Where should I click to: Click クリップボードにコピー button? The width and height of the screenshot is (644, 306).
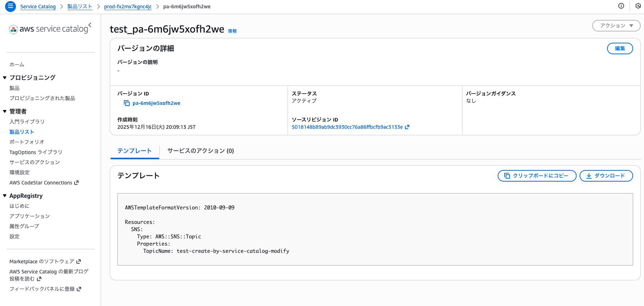[x=537, y=176]
